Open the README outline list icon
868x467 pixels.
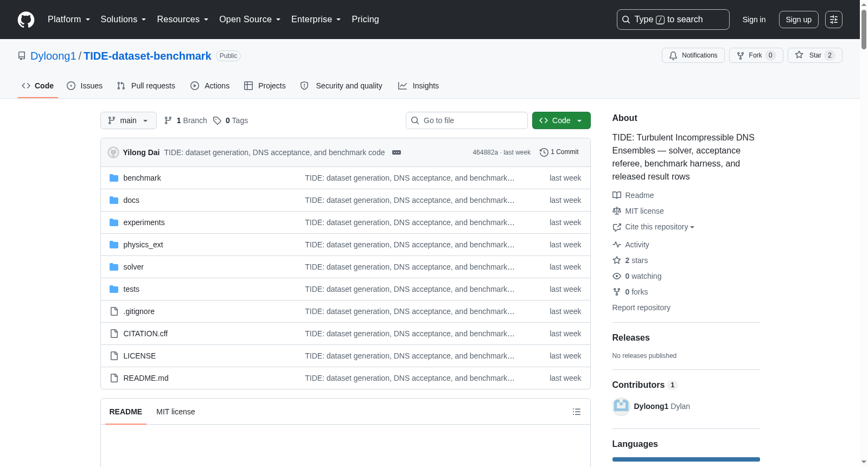(x=577, y=412)
